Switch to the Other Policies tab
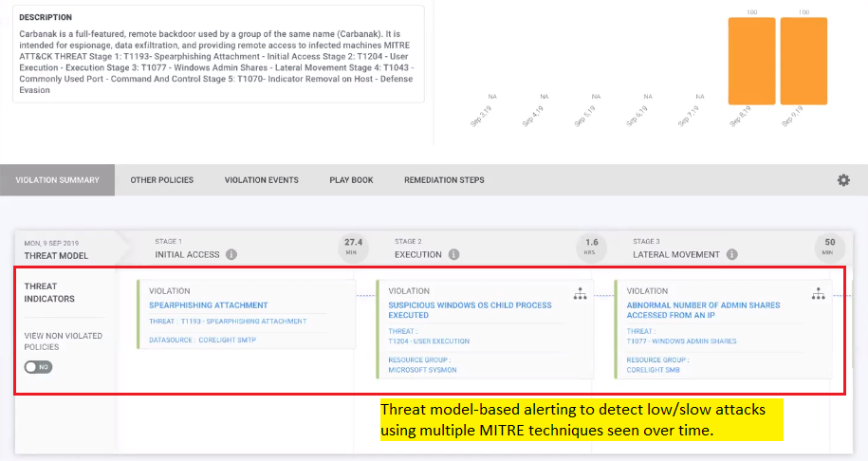The width and height of the screenshot is (868, 461). [x=161, y=180]
